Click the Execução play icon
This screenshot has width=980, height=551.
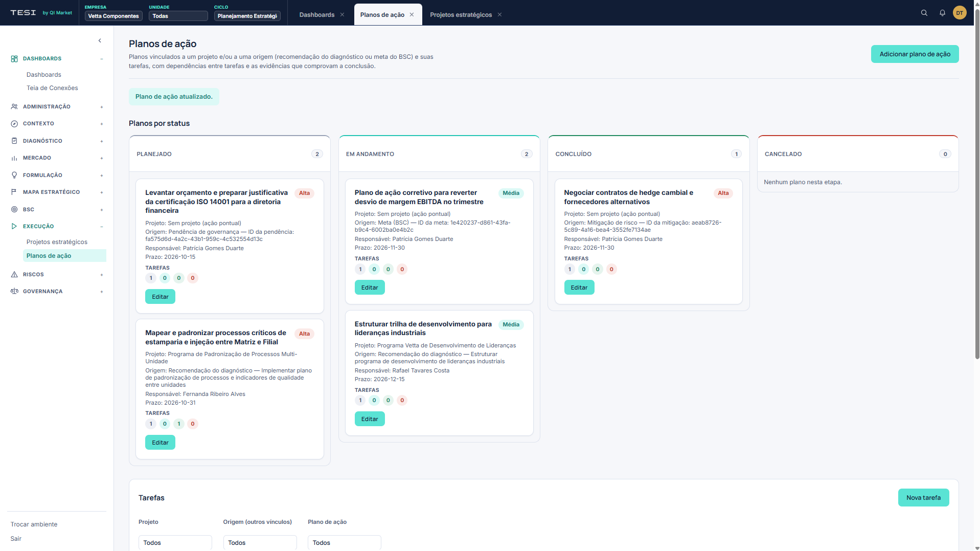pyautogui.click(x=14, y=226)
